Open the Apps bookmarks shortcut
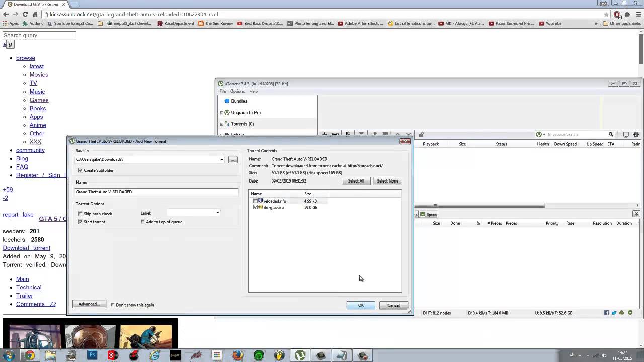 coord(11,23)
